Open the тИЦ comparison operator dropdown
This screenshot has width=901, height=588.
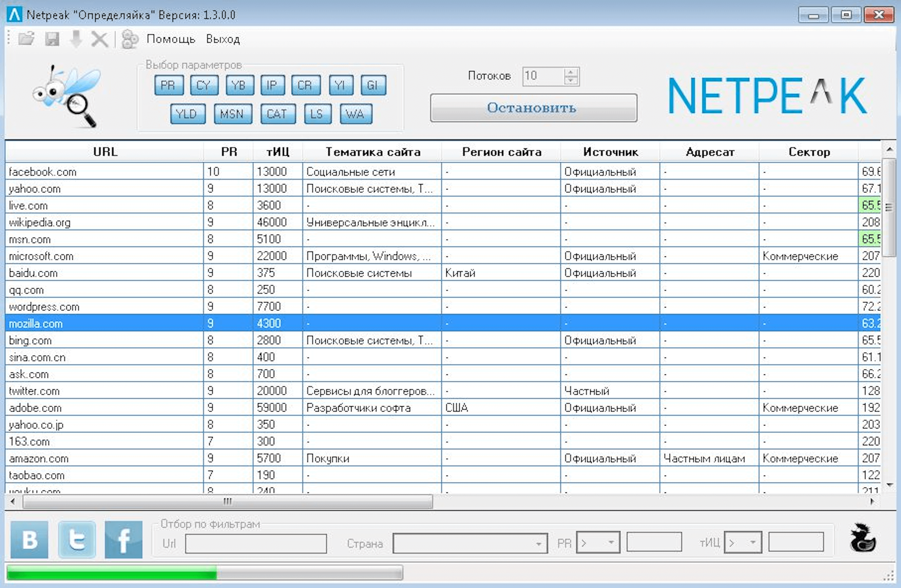(743, 543)
